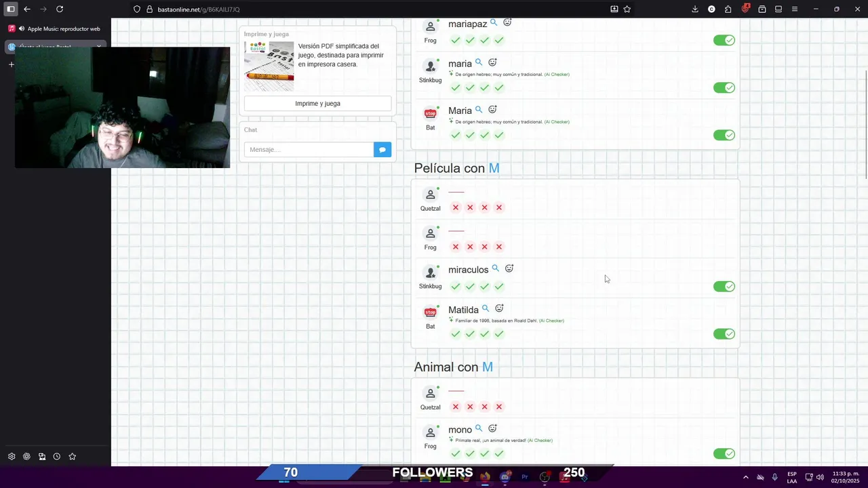Screen dimensions: 868x488
Task: Mute the Apple Music tab speaker
Action: 22,28
